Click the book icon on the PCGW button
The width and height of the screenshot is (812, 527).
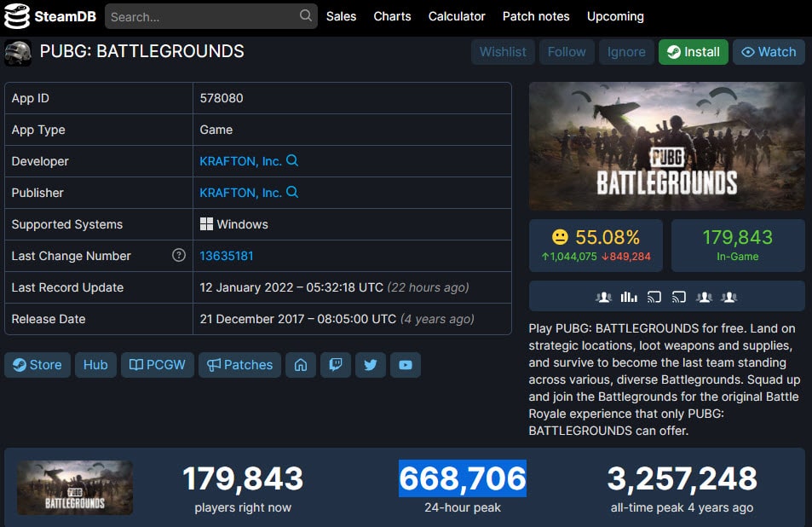[136, 365]
